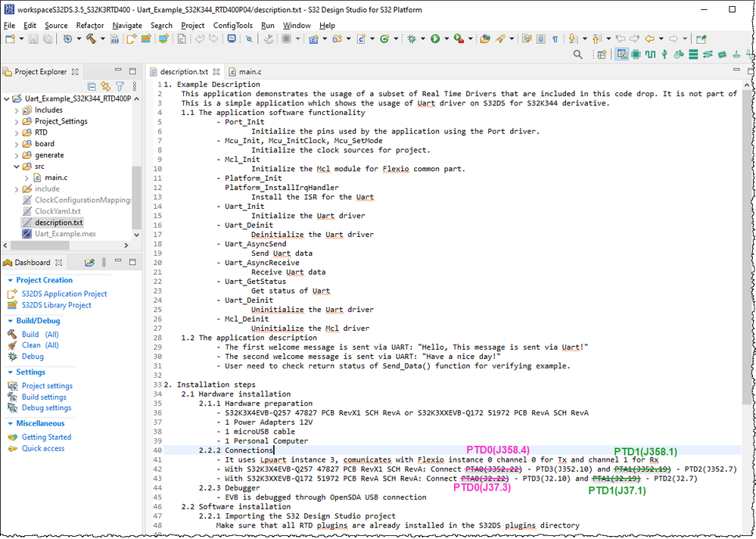This screenshot has height=539, width=756.
Task: Open Project Explorer view menu (three dots)
Action: point(135,86)
